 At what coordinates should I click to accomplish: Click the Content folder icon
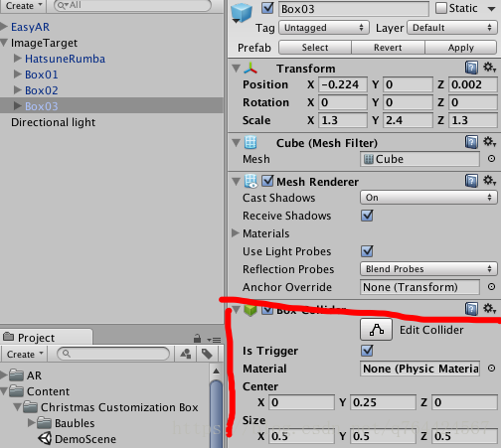click(x=17, y=391)
